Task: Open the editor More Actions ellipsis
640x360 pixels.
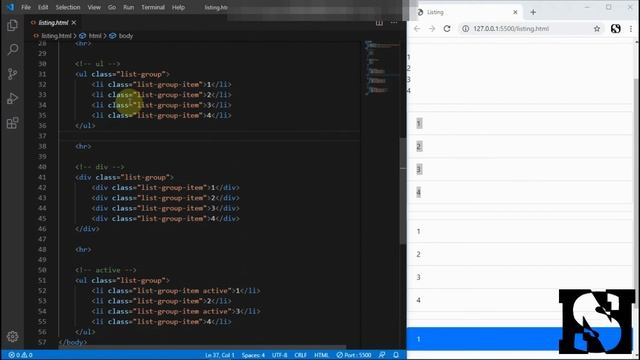Action: (394, 22)
